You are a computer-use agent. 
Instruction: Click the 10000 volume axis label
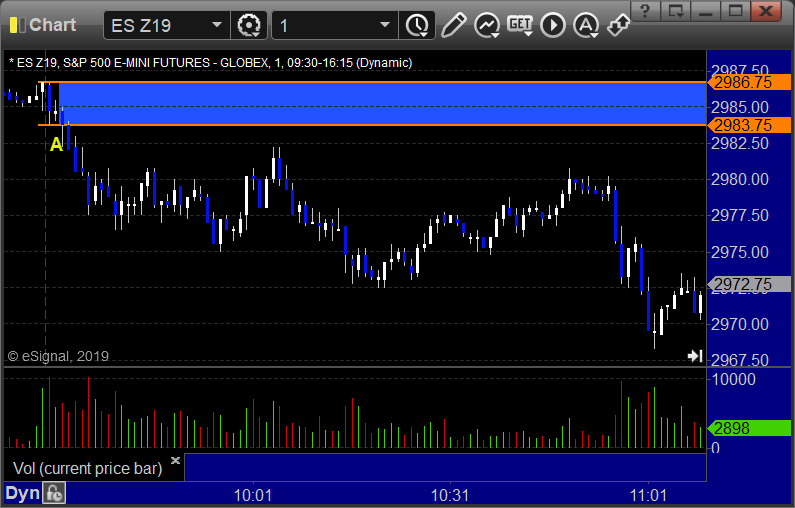tap(734, 379)
